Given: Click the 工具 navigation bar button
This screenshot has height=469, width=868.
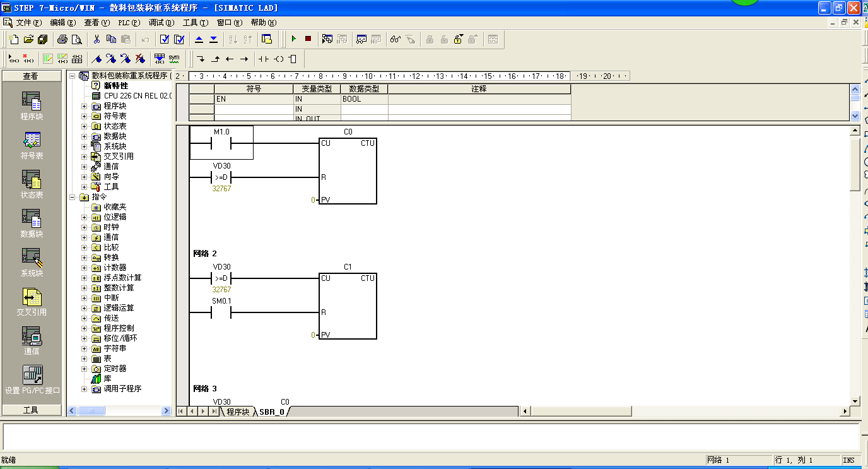Looking at the screenshot, I should pos(31,410).
